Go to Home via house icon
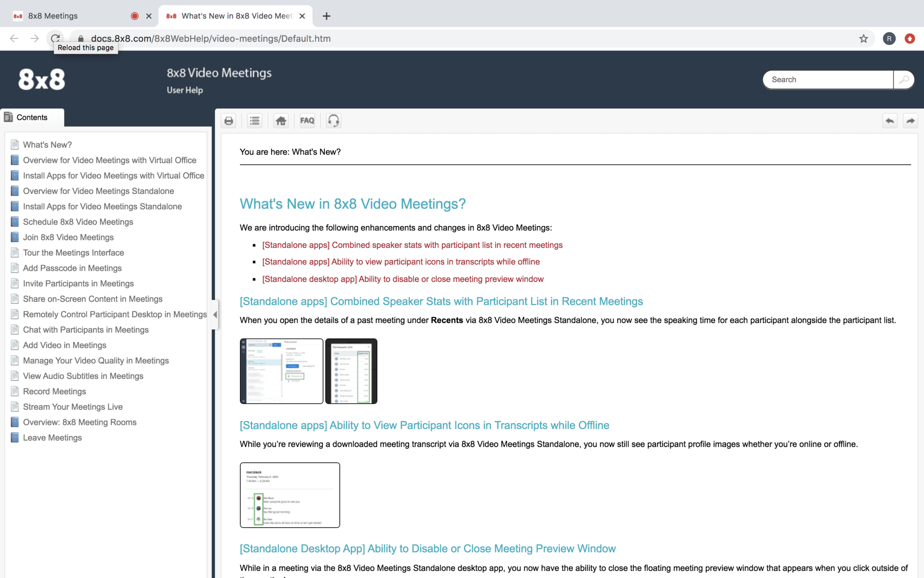This screenshot has height=578, width=924. 281,121
